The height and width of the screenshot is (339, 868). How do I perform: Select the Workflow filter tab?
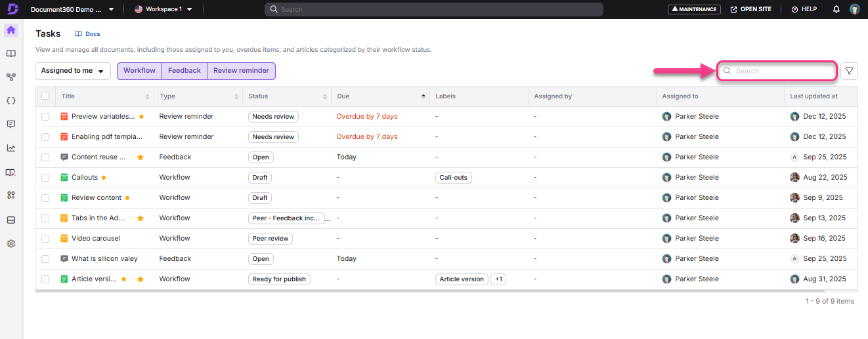click(139, 71)
